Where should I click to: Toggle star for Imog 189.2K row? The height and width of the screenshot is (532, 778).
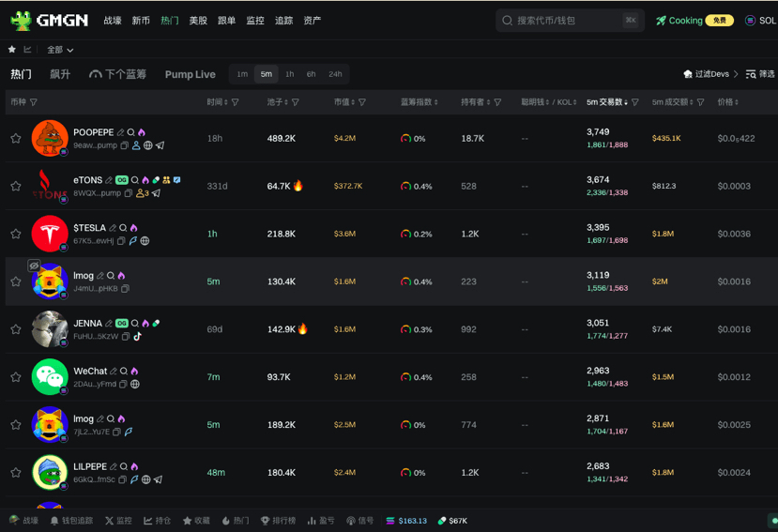[x=16, y=425]
